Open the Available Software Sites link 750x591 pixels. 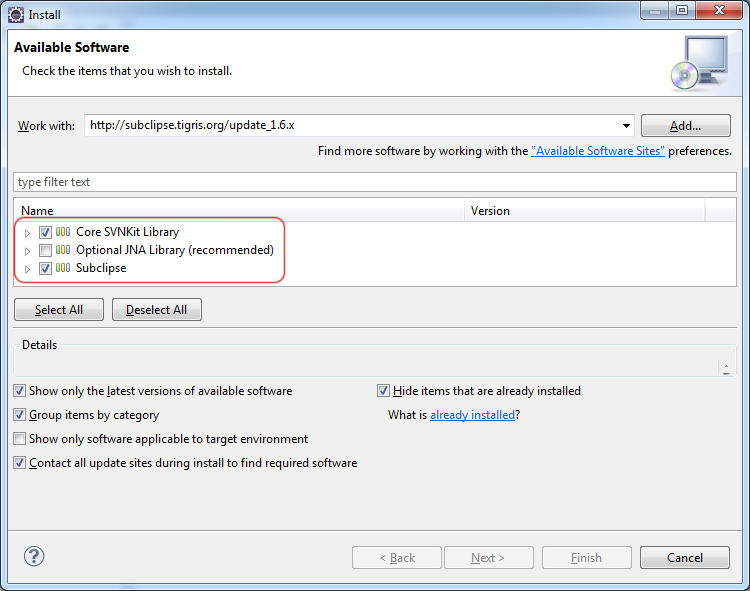597,151
